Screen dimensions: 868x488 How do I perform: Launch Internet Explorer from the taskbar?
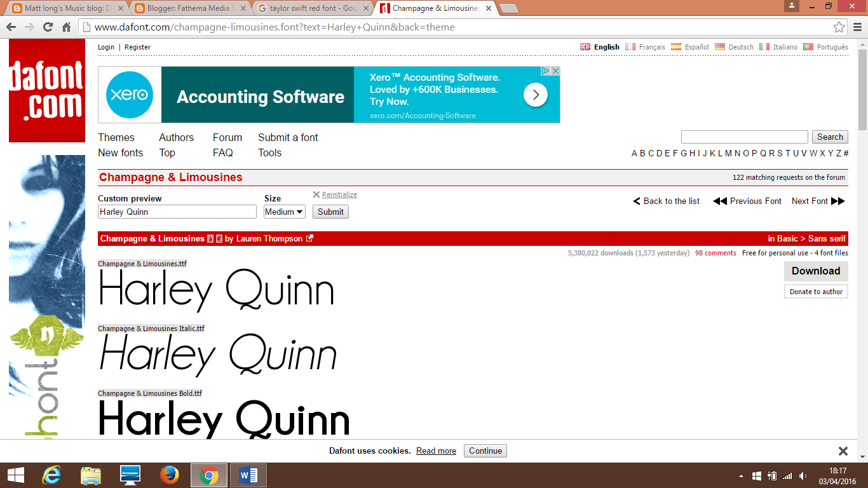(x=51, y=475)
